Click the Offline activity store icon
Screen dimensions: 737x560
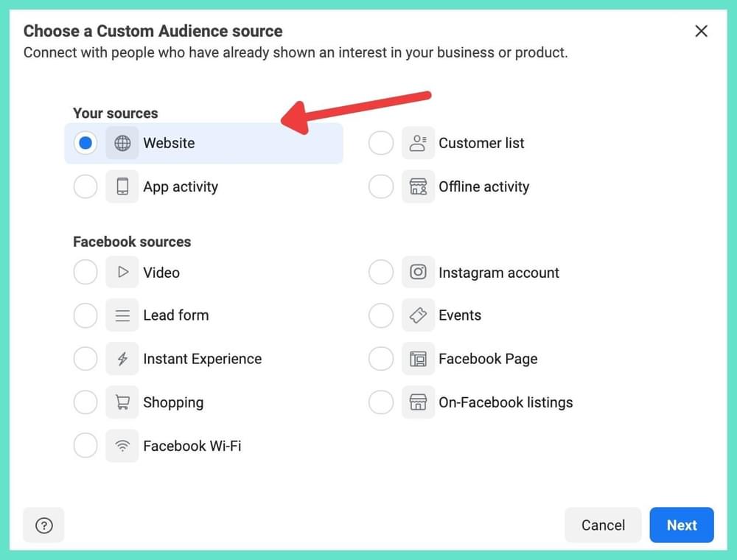click(x=418, y=186)
